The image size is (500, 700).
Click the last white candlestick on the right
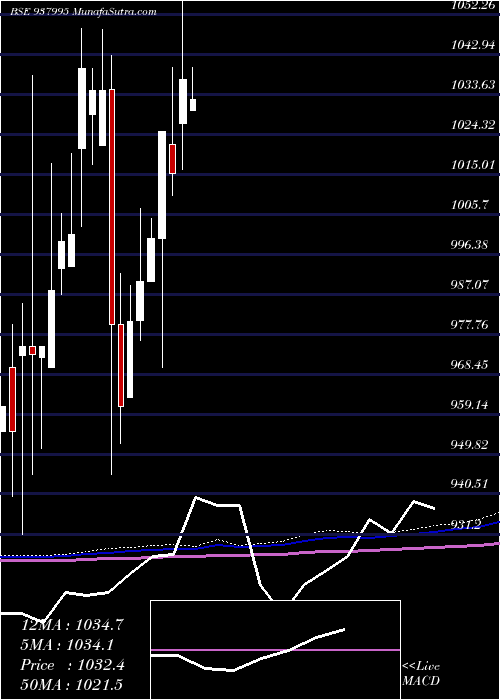click(193, 105)
